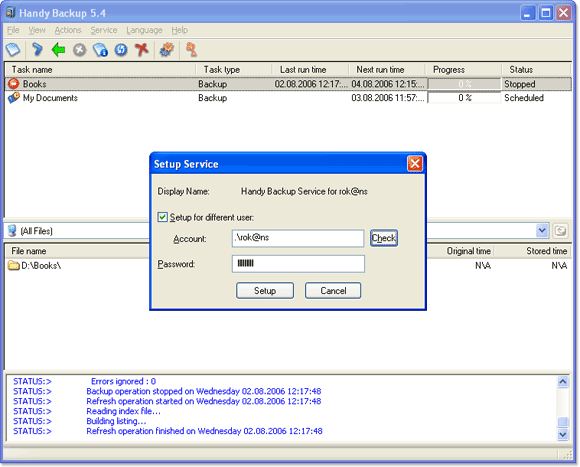Click the green Restore arrow icon
This screenshot has width=580, height=467.
point(58,49)
